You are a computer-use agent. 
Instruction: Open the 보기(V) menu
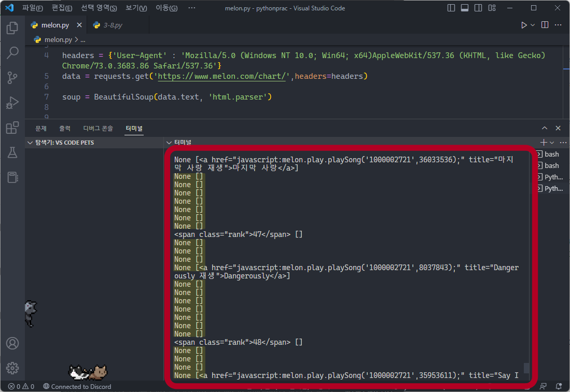(136, 8)
